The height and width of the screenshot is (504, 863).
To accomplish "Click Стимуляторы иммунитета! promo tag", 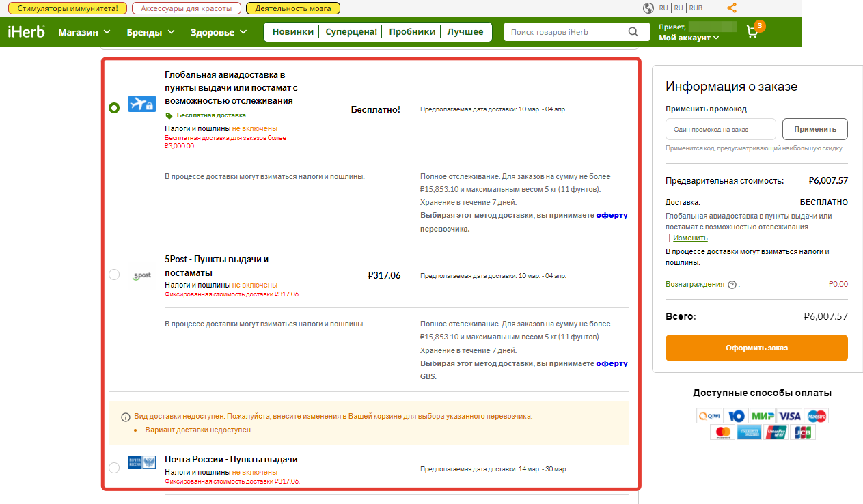I will [x=67, y=8].
